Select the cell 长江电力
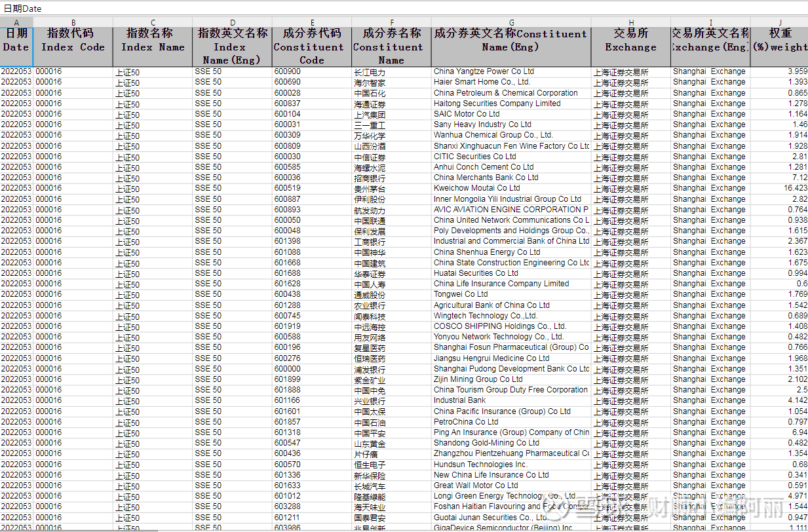 pyautogui.click(x=391, y=71)
